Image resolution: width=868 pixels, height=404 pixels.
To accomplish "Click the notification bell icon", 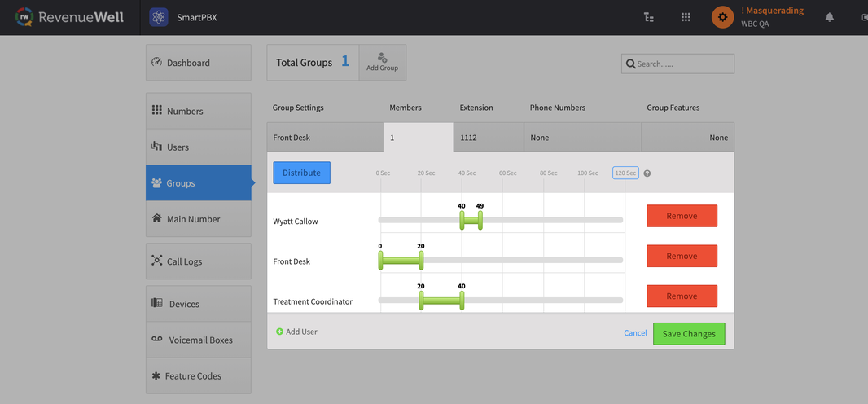I will [x=830, y=17].
